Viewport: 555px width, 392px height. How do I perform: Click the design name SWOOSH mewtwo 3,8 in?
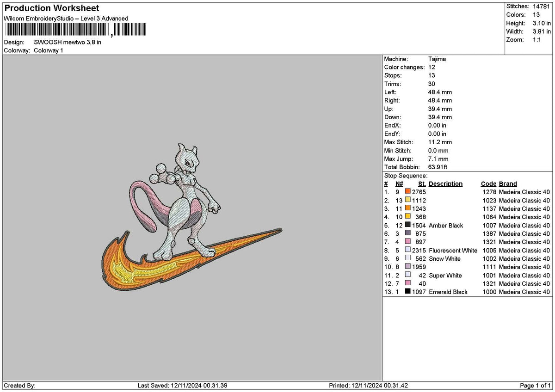click(x=68, y=42)
